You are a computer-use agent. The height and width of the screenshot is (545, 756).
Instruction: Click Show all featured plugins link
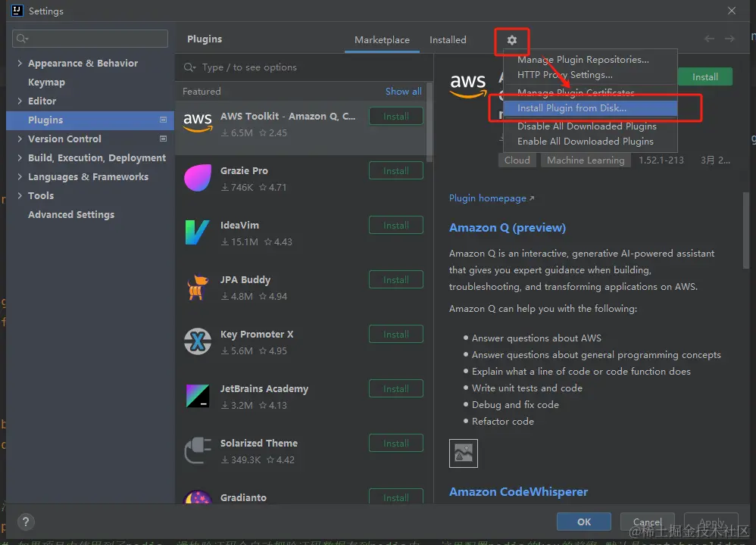tap(403, 91)
